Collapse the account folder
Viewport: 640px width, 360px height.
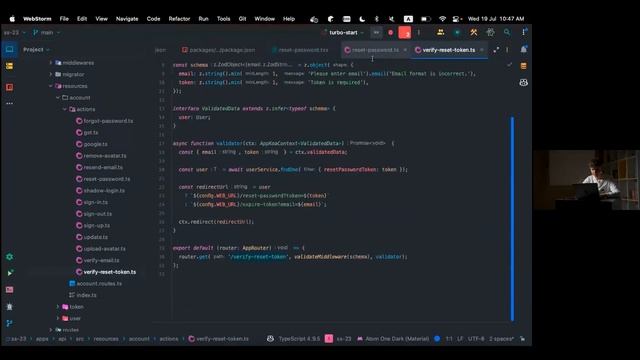point(58,98)
